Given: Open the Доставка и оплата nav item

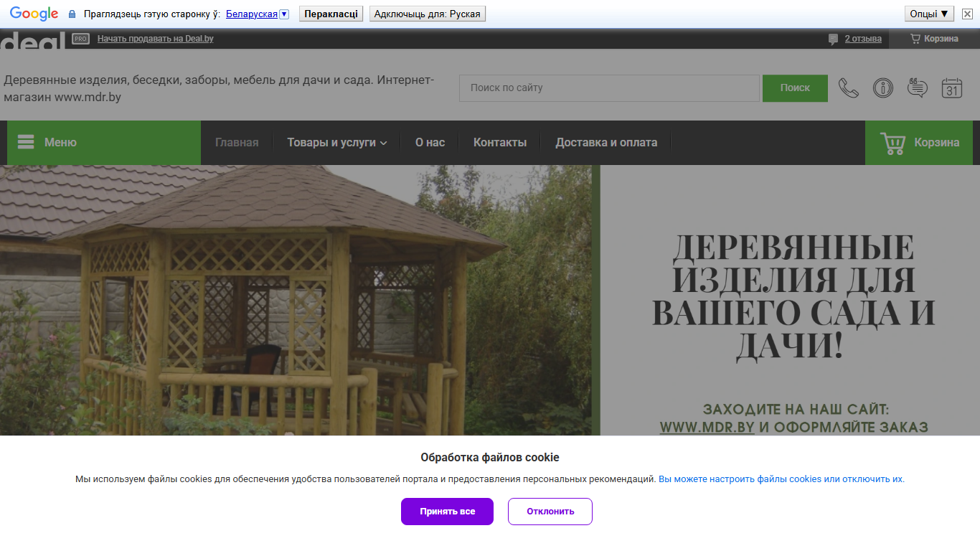Looking at the screenshot, I should pos(606,143).
